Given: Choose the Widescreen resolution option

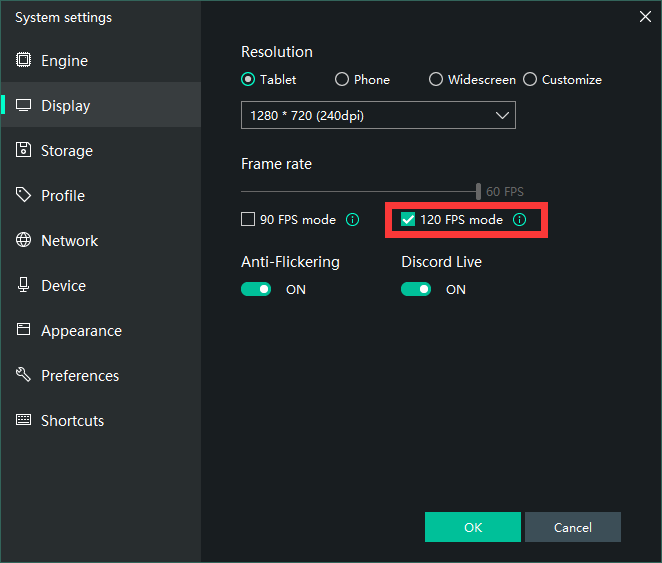Looking at the screenshot, I should point(436,80).
